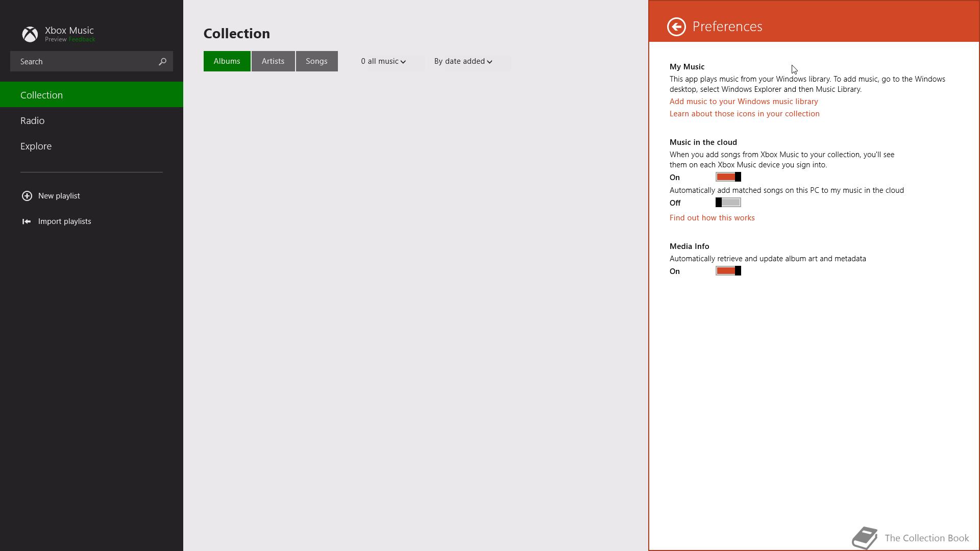Click the 'My Music' section heading

point(687,67)
